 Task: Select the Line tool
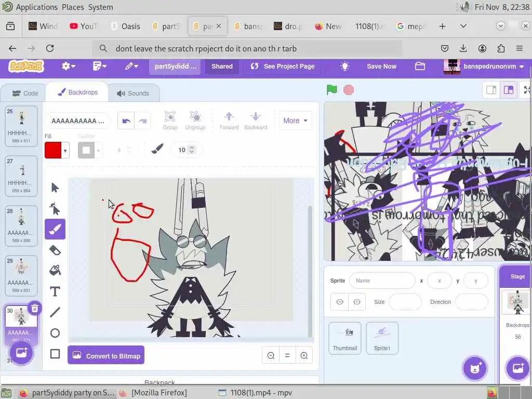click(x=55, y=312)
